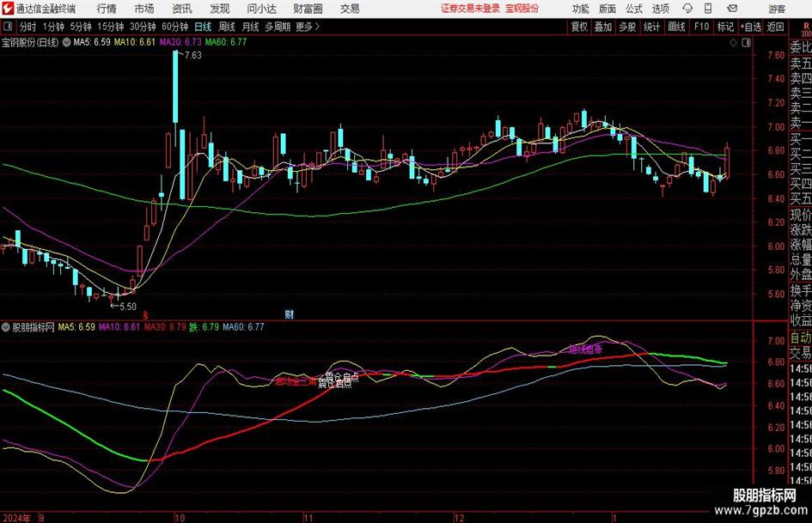
Task: Click the 统计 statistics button
Action: pyautogui.click(x=652, y=27)
